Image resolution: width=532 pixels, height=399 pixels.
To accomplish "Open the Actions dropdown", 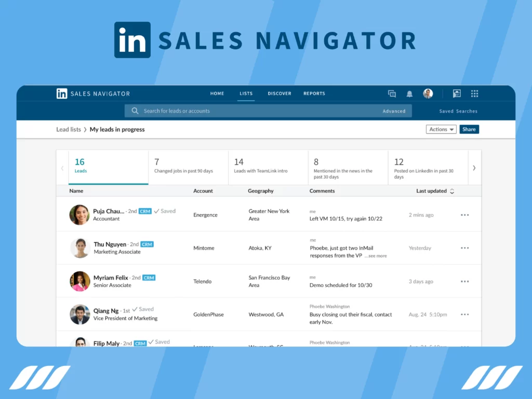I will [441, 129].
